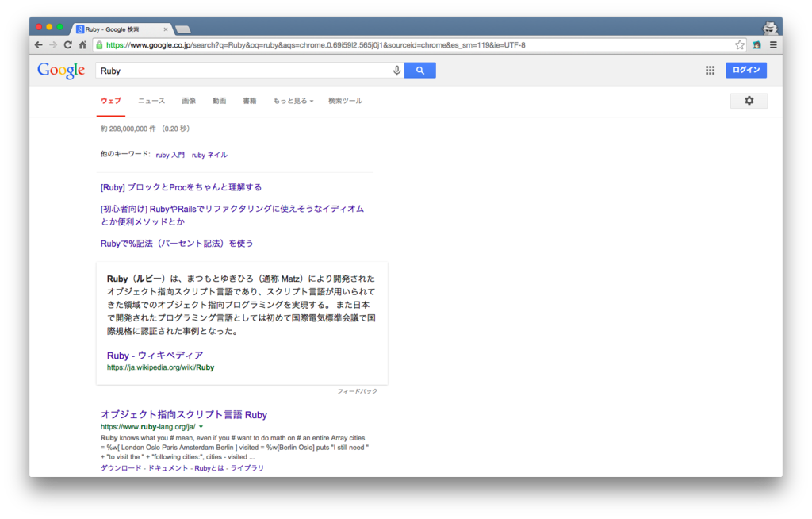812x519 pixels.
Task: Open search settings gear button
Action: point(749,101)
